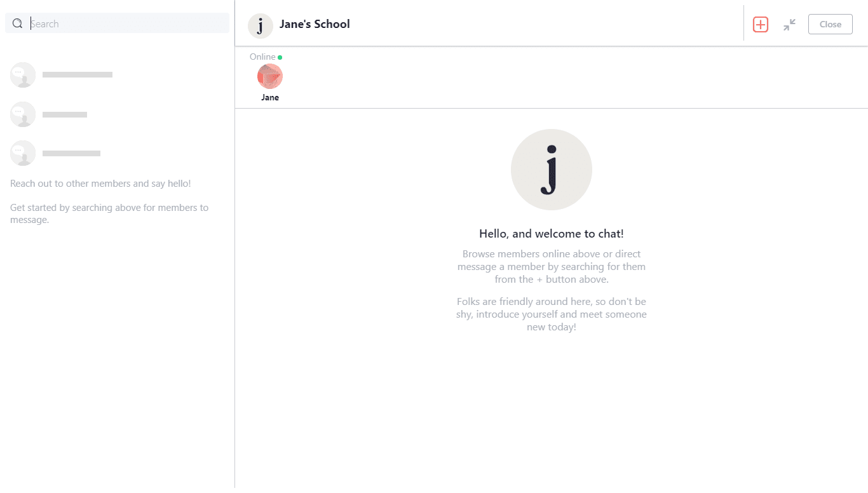868x493 pixels.
Task: Click the Jane's School header logo
Action: [261, 26]
